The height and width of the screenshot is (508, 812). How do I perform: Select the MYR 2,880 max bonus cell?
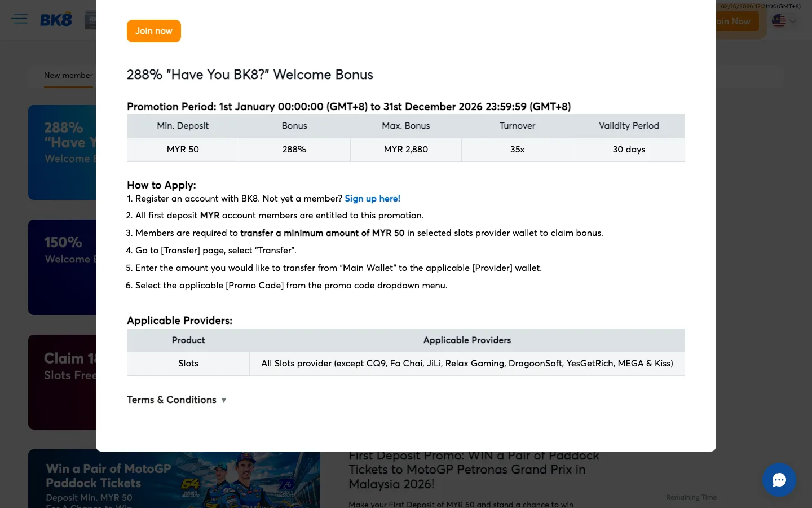point(406,150)
